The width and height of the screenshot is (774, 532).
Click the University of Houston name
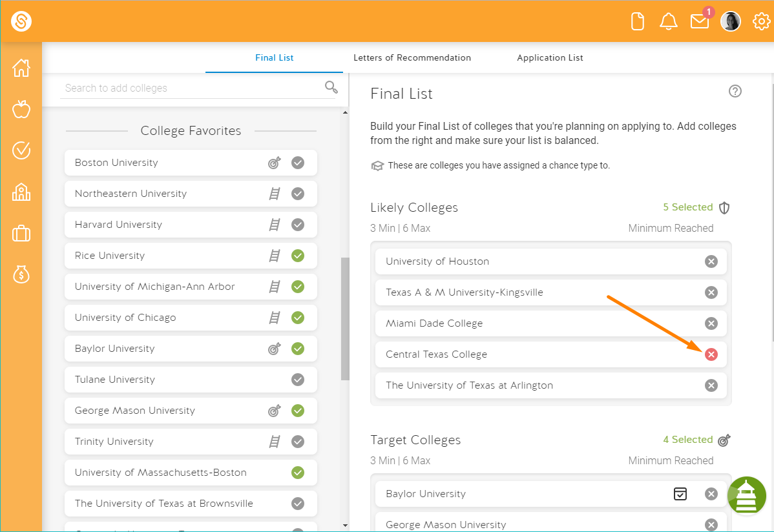point(437,261)
